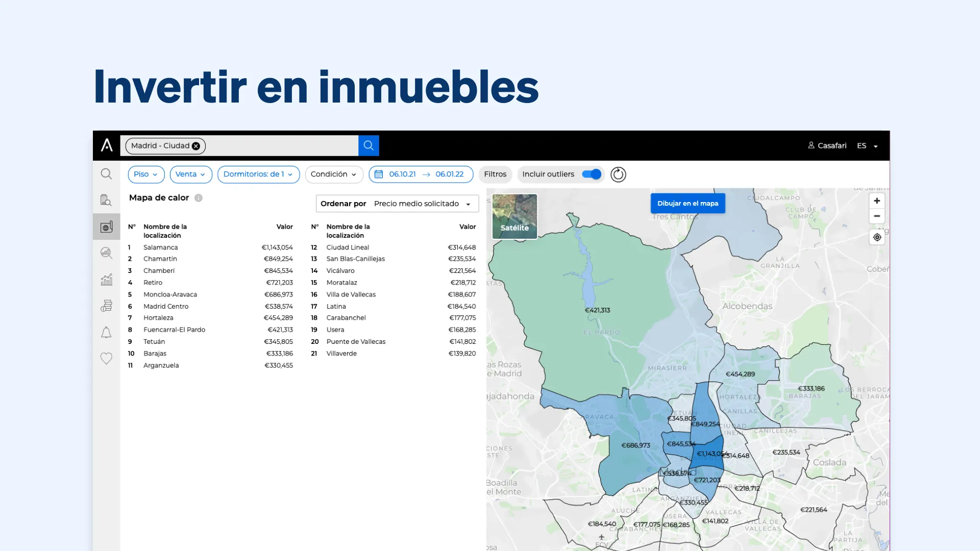Click the Casafari logo icon
The image size is (980, 551).
coord(107,145)
